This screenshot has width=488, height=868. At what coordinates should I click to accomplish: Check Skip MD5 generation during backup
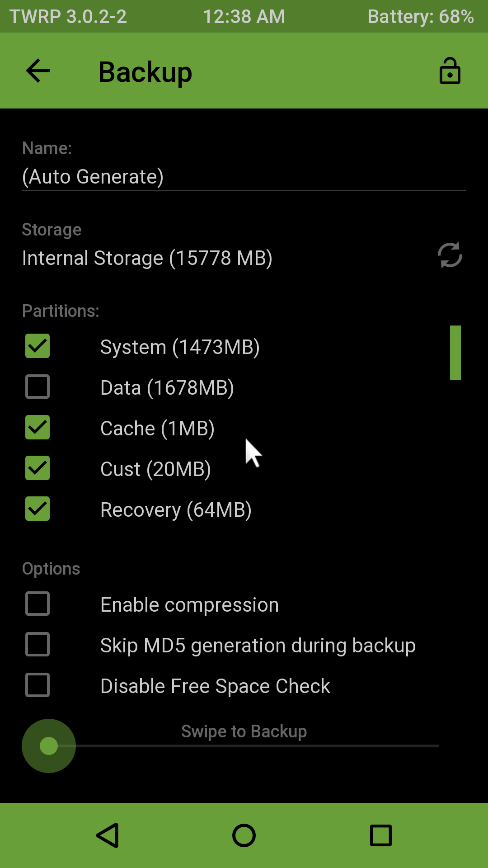click(x=38, y=645)
